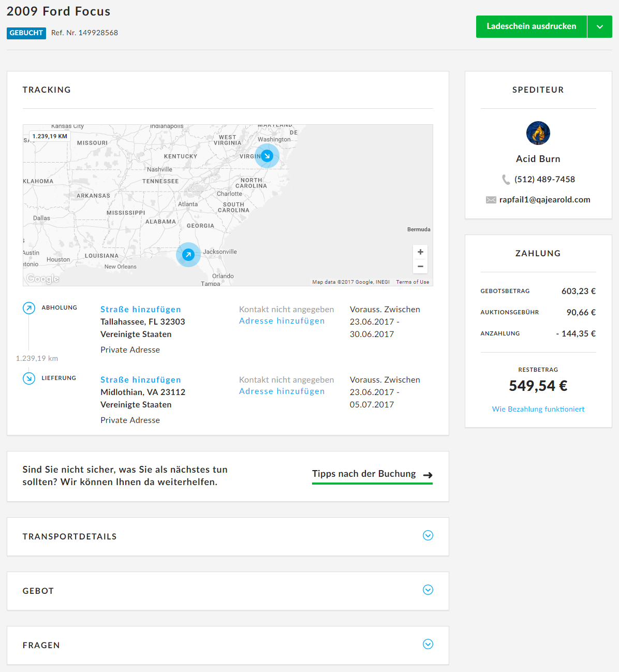Viewport: 619px width, 672px height.
Task: Click Straße hinzufügen for Tallahassee pickup
Action: click(x=141, y=309)
